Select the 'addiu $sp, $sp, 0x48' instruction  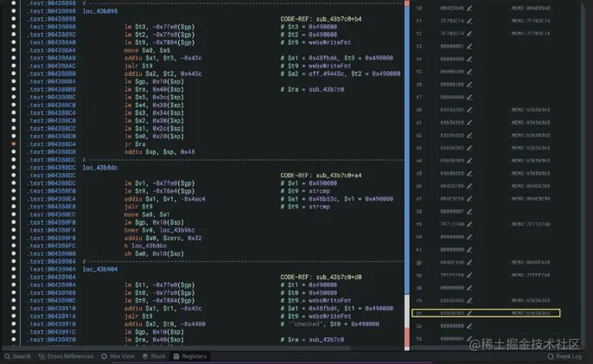pos(159,151)
